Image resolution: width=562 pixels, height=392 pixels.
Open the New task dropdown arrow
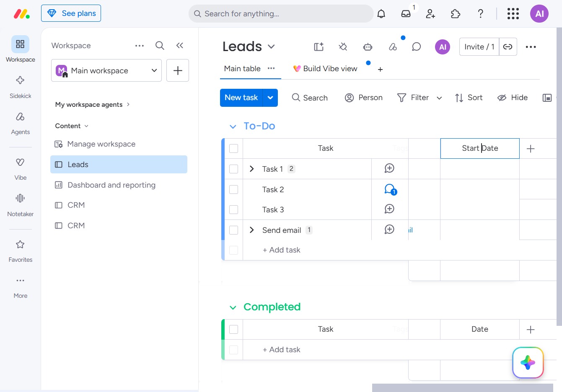point(270,98)
